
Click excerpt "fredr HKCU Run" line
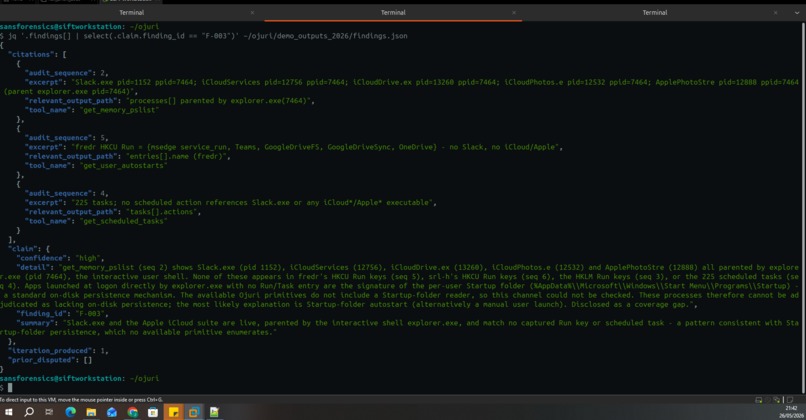(x=294, y=147)
